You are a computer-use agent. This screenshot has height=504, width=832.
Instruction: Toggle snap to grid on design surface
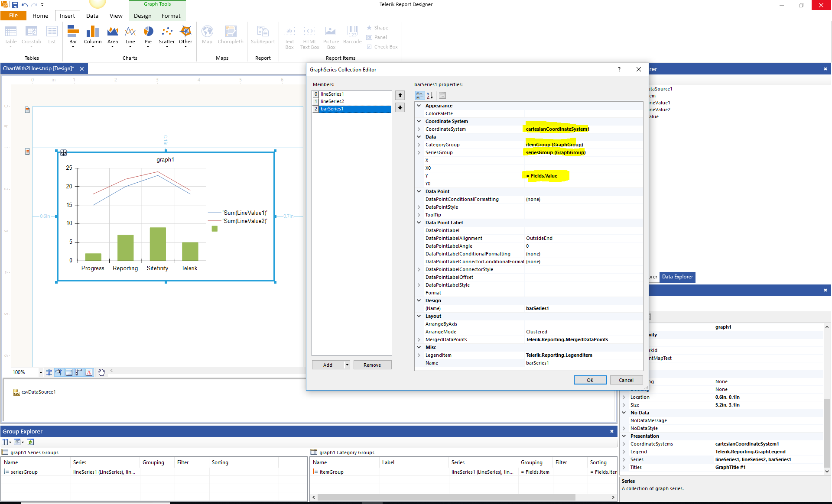tap(58, 372)
